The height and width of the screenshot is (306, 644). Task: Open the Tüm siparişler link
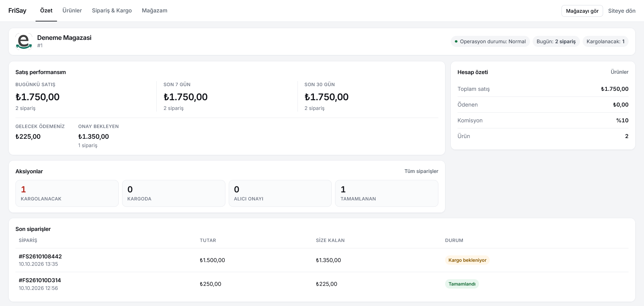pyautogui.click(x=421, y=171)
